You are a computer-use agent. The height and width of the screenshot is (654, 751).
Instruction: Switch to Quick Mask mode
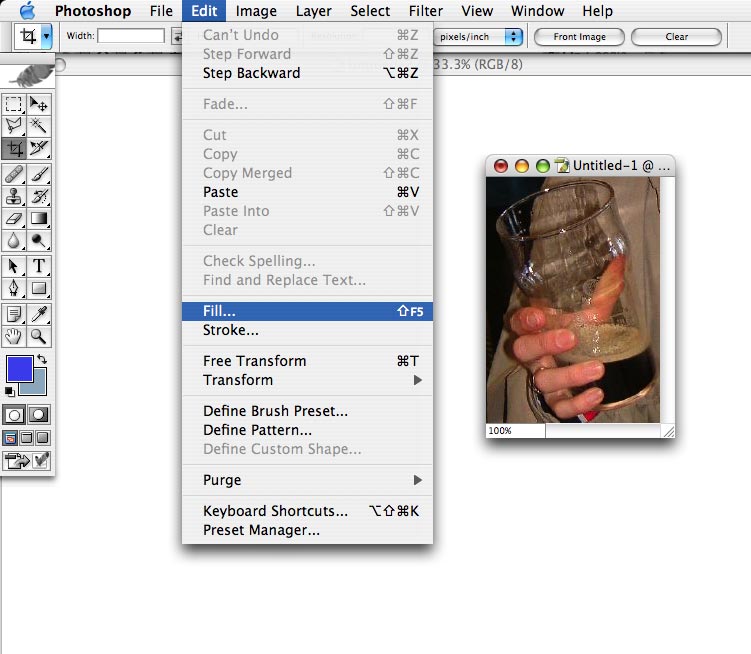coord(39,415)
